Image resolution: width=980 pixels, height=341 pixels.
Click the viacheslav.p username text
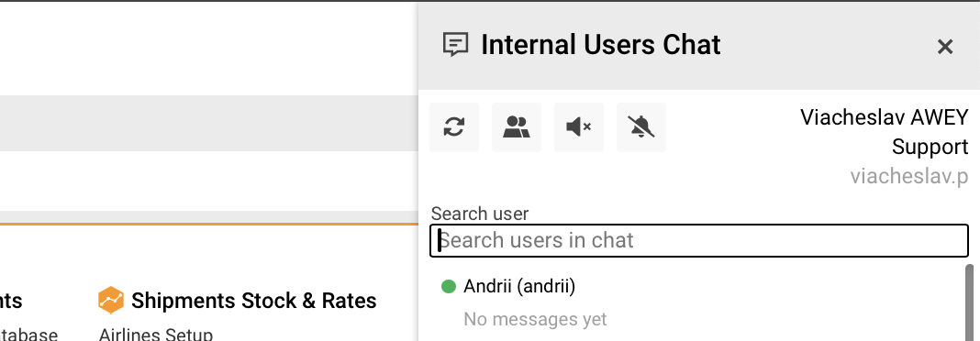(908, 176)
